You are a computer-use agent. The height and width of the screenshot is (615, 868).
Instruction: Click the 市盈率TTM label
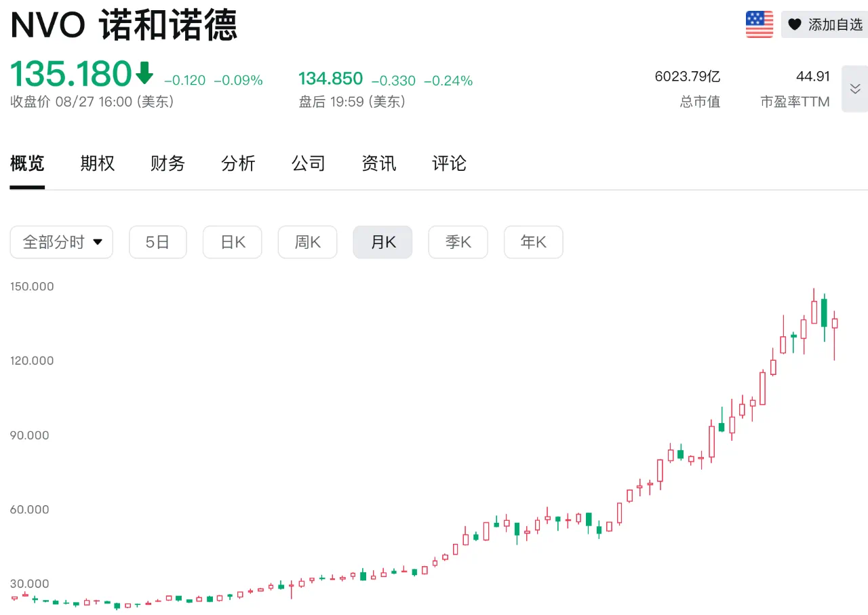(x=795, y=102)
